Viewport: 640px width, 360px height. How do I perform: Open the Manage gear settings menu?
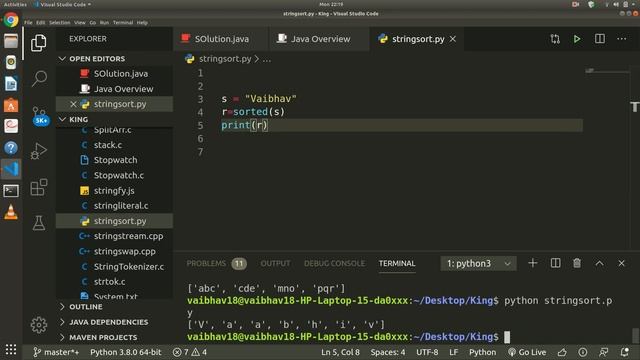coord(39,325)
